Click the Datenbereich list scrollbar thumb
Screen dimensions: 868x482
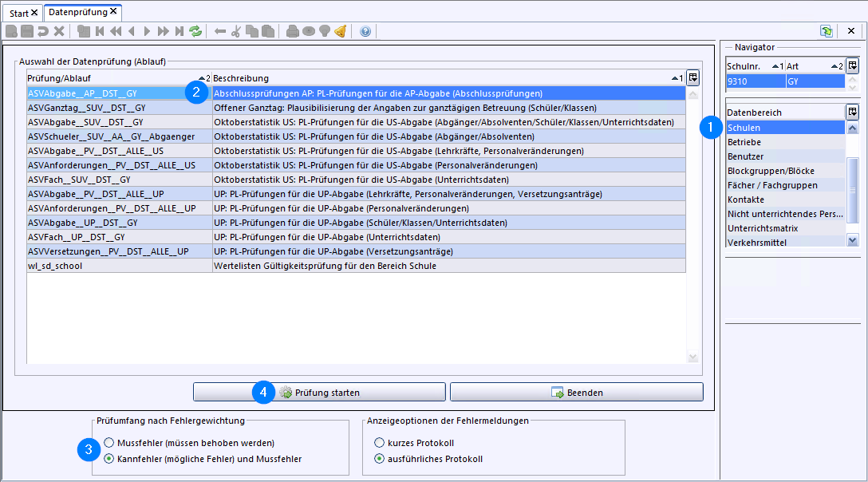[x=853, y=190]
